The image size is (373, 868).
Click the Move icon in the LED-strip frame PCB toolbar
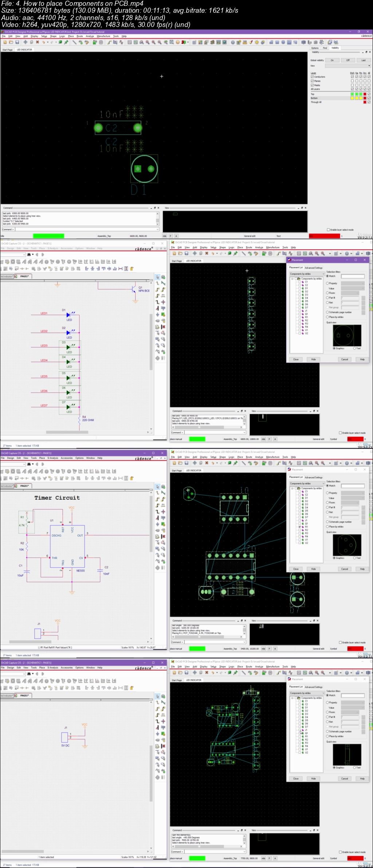pos(195,253)
